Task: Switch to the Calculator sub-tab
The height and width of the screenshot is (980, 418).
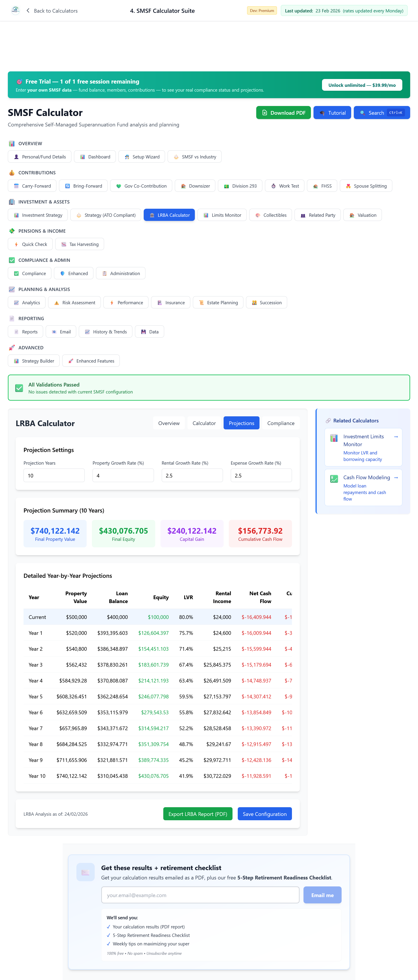Action: (x=204, y=423)
